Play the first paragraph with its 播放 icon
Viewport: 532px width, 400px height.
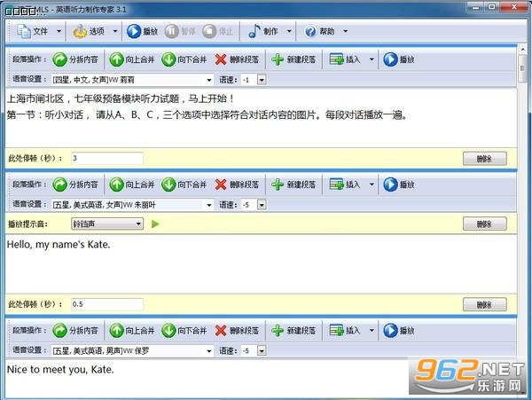tap(399, 59)
